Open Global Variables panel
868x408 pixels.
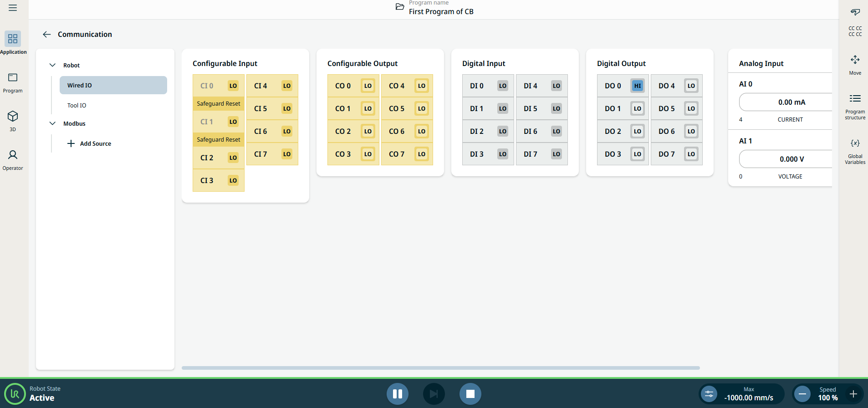click(855, 151)
